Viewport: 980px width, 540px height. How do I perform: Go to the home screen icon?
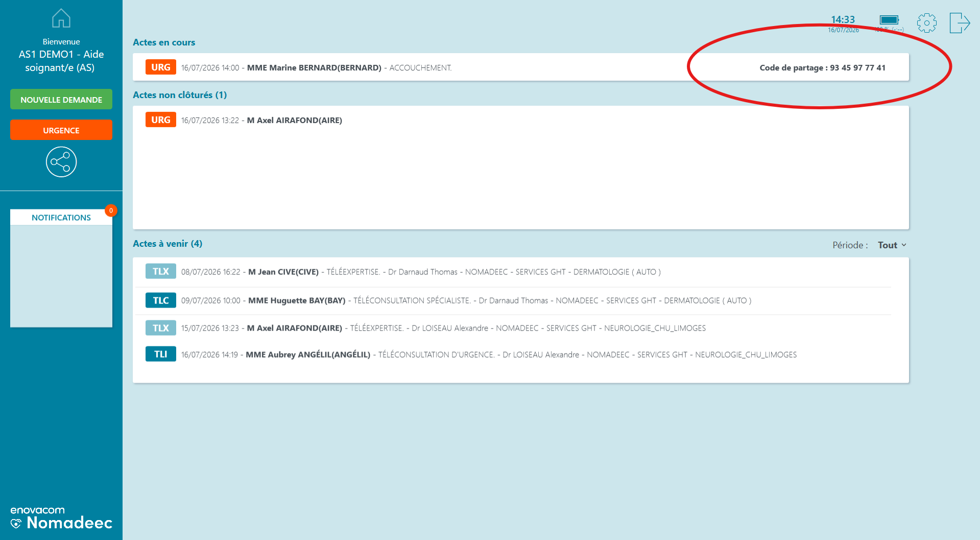click(61, 18)
